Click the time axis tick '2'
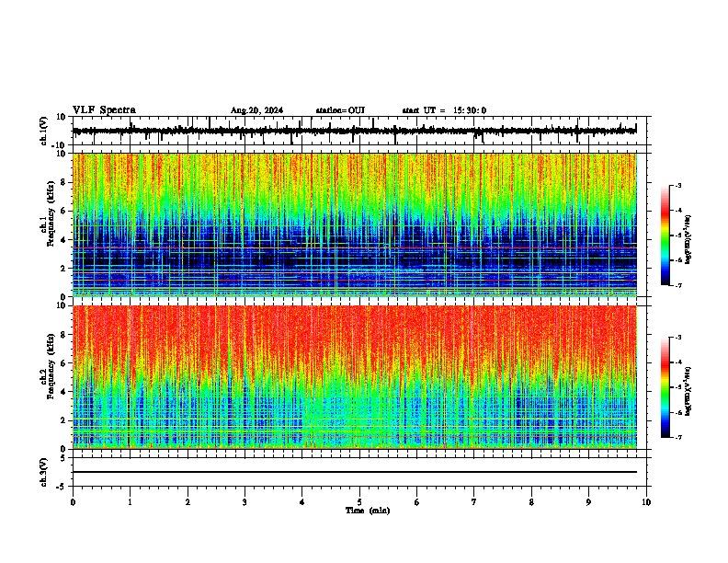The width and height of the screenshot is (728, 563). point(188,502)
